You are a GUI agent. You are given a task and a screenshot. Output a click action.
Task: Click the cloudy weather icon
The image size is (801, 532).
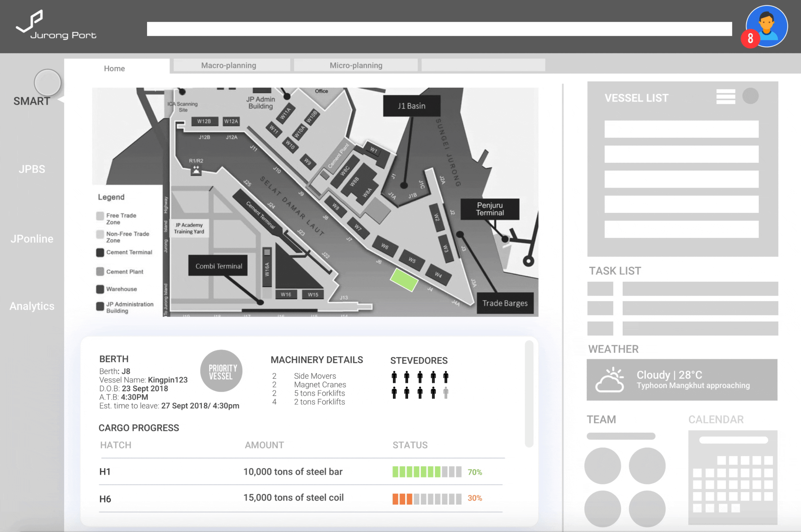point(610,380)
